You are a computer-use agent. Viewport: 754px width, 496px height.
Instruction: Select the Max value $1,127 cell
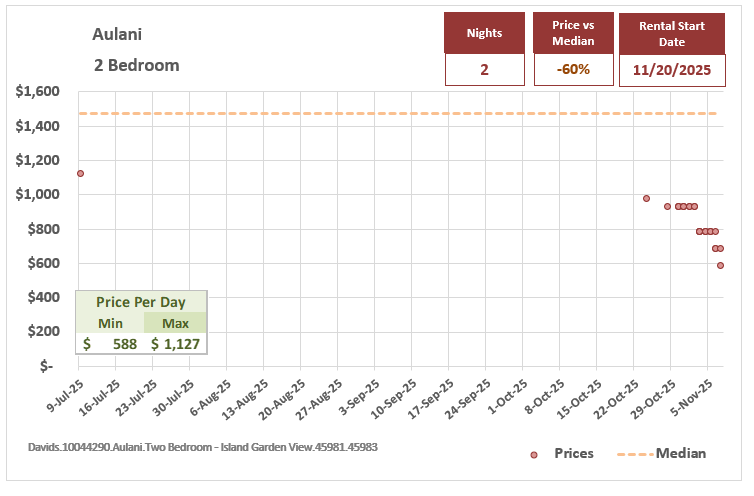click(175, 344)
